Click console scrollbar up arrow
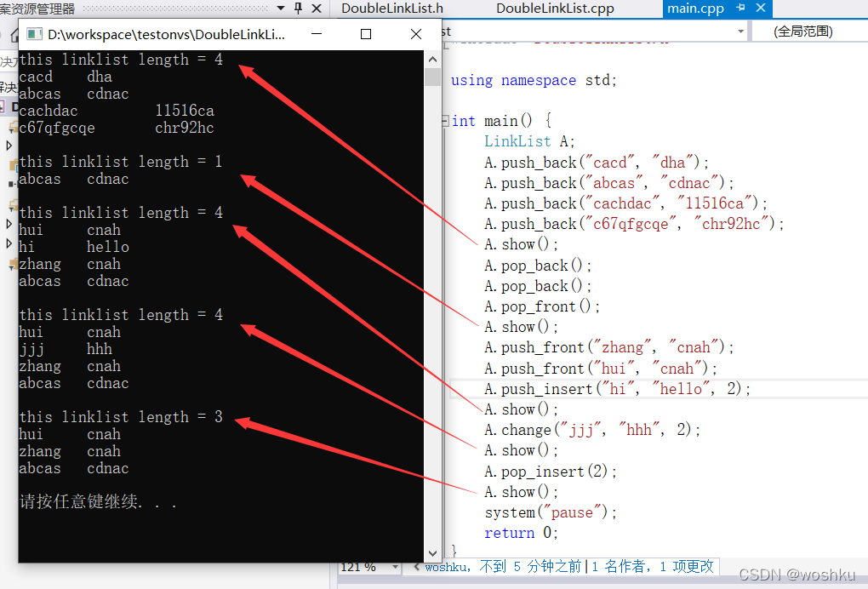Image resolution: width=868 pixels, height=589 pixels. pos(433,59)
